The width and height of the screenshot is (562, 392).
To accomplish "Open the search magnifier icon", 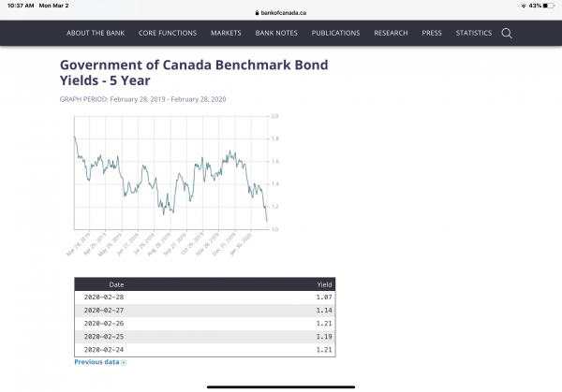I will pyautogui.click(x=507, y=33).
